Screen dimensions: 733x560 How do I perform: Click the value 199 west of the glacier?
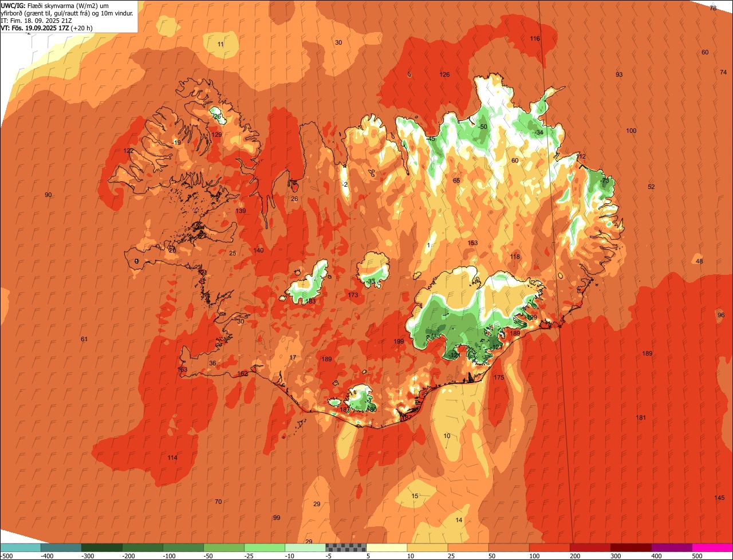(399, 342)
